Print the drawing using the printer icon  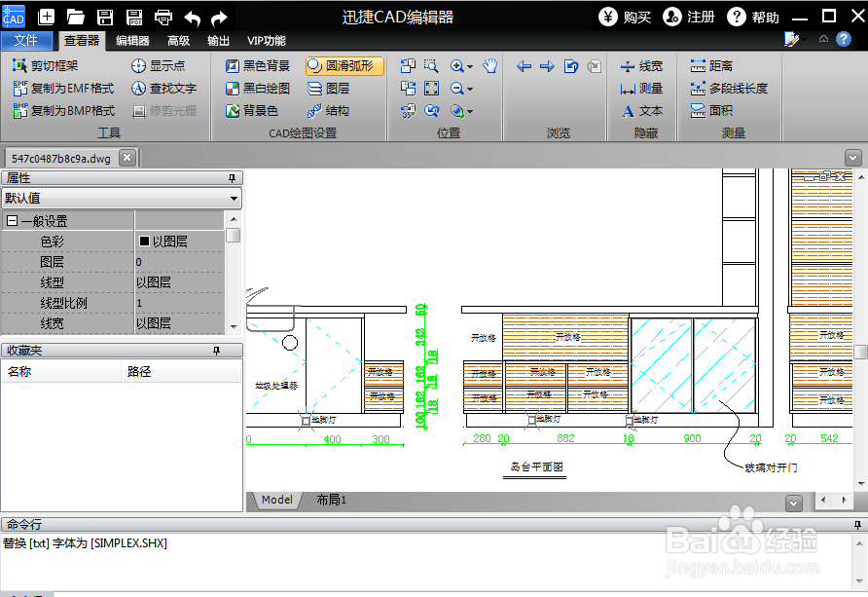163,18
